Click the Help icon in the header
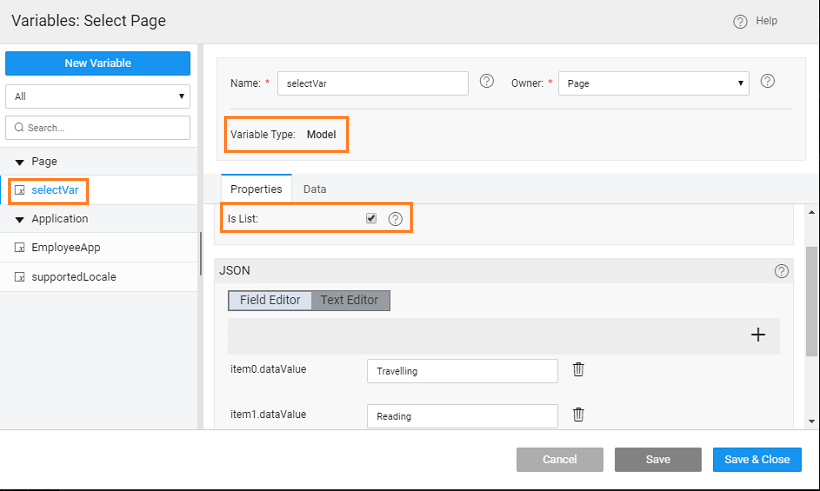The width and height of the screenshot is (820, 491). (x=740, y=21)
